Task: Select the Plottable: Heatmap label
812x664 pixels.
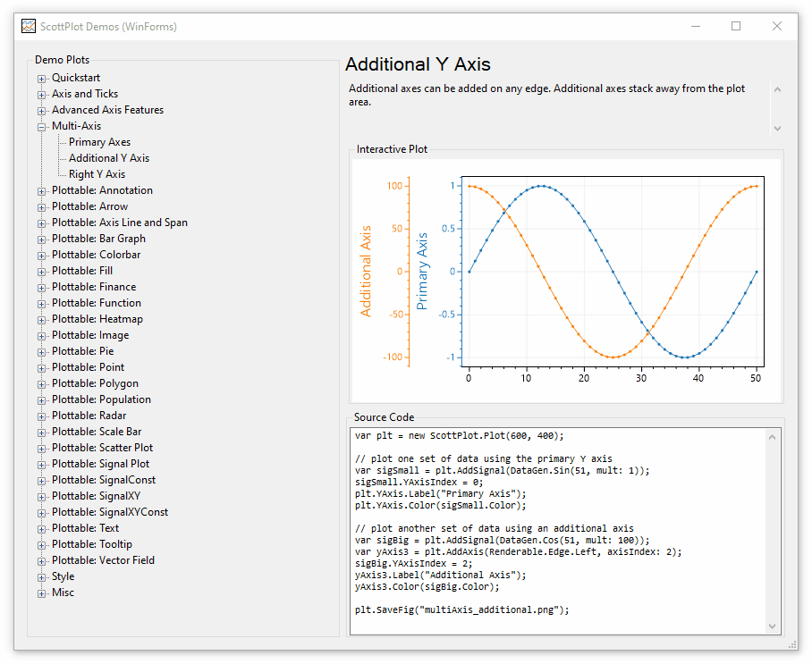Action: pyautogui.click(x=97, y=319)
